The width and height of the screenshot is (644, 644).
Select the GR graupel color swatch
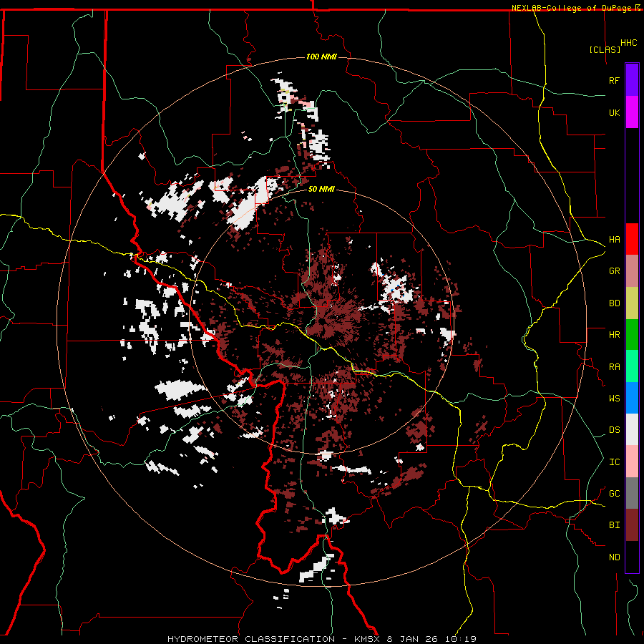click(x=632, y=270)
